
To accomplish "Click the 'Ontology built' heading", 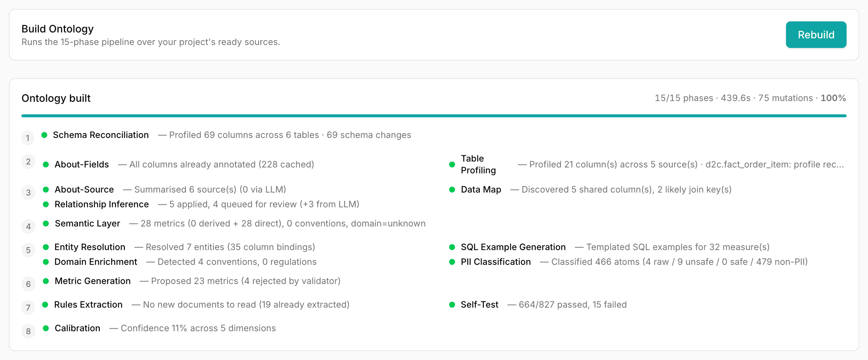I will tap(56, 98).
